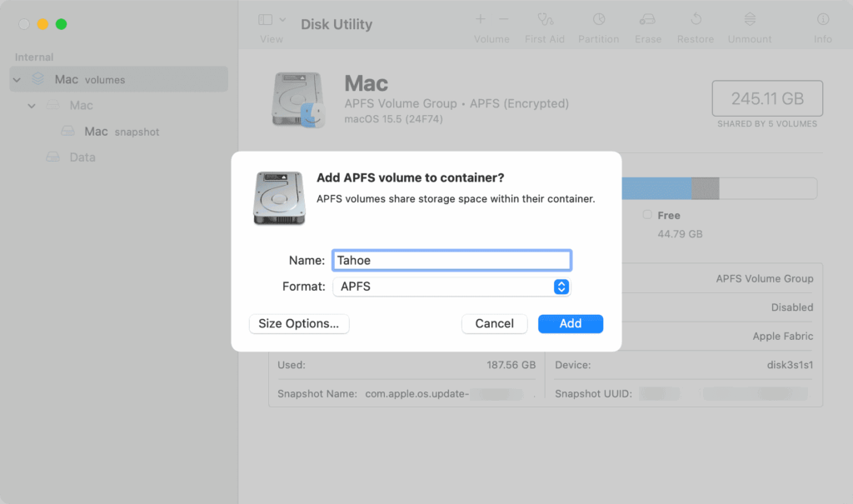The image size is (853, 504).
Task: Click the Name field containing Tahoe
Action: (451, 260)
